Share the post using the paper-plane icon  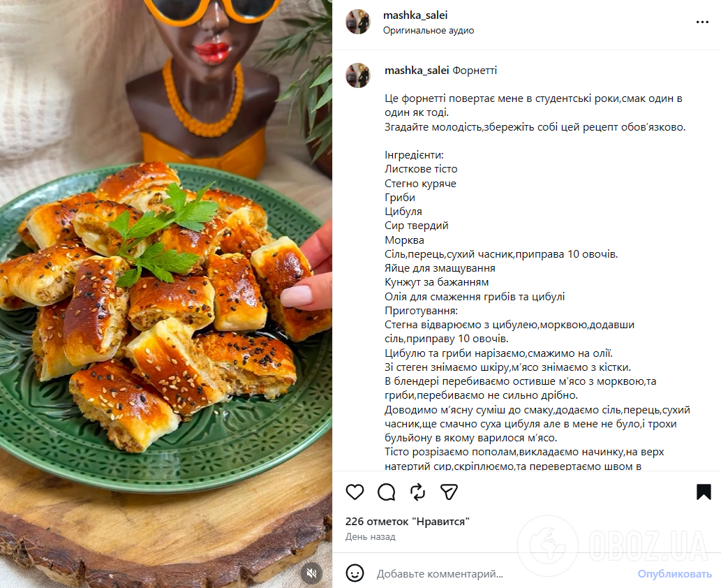click(x=449, y=492)
